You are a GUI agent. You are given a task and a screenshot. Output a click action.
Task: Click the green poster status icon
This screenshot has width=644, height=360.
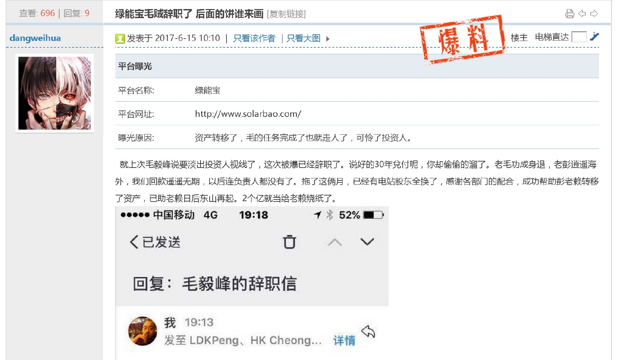pos(120,39)
